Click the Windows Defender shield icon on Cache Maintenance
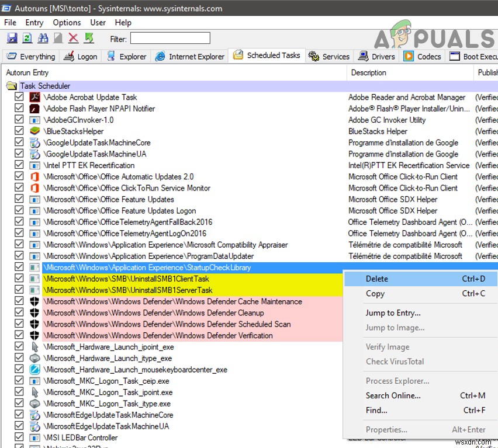Screen dimensions: 498x448 pyautogui.click(x=34, y=301)
